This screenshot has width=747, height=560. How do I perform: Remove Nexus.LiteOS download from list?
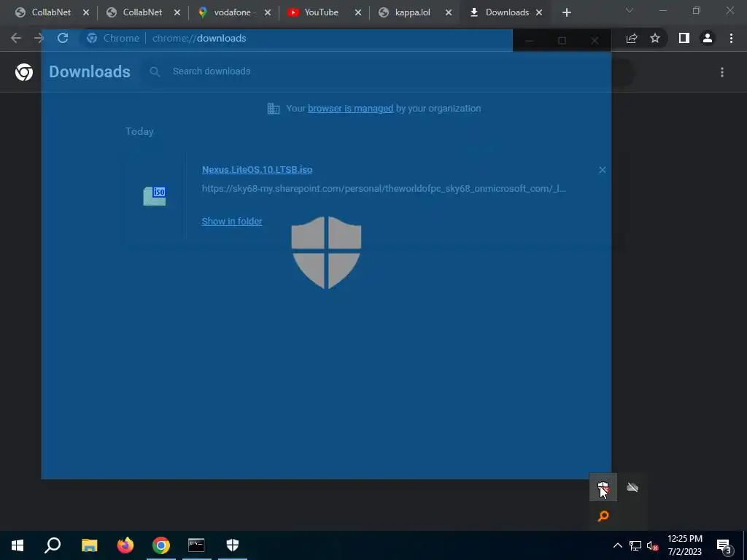click(602, 170)
